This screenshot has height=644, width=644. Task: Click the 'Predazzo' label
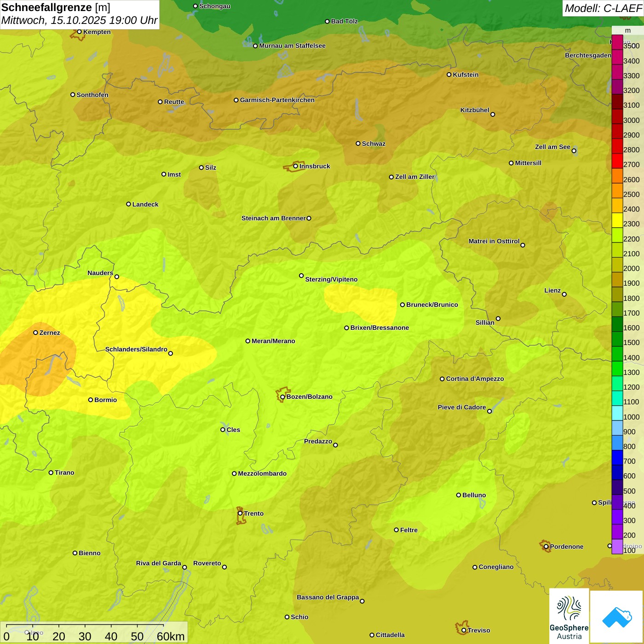pos(318,441)
